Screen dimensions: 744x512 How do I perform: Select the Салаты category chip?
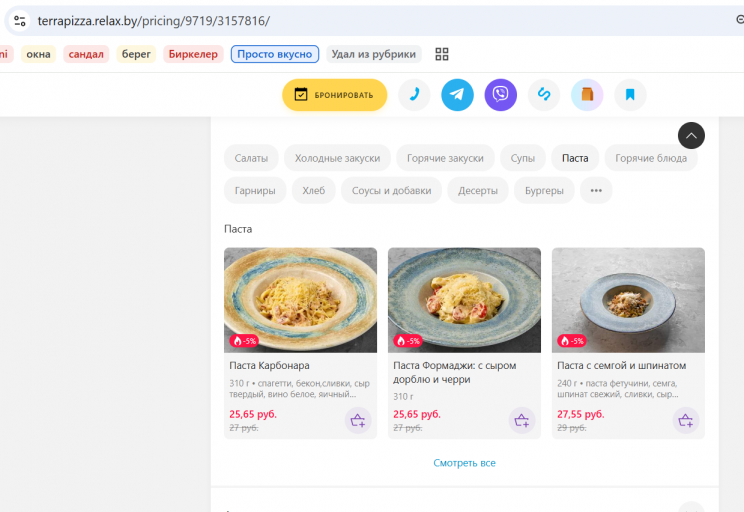click(251, 158)
